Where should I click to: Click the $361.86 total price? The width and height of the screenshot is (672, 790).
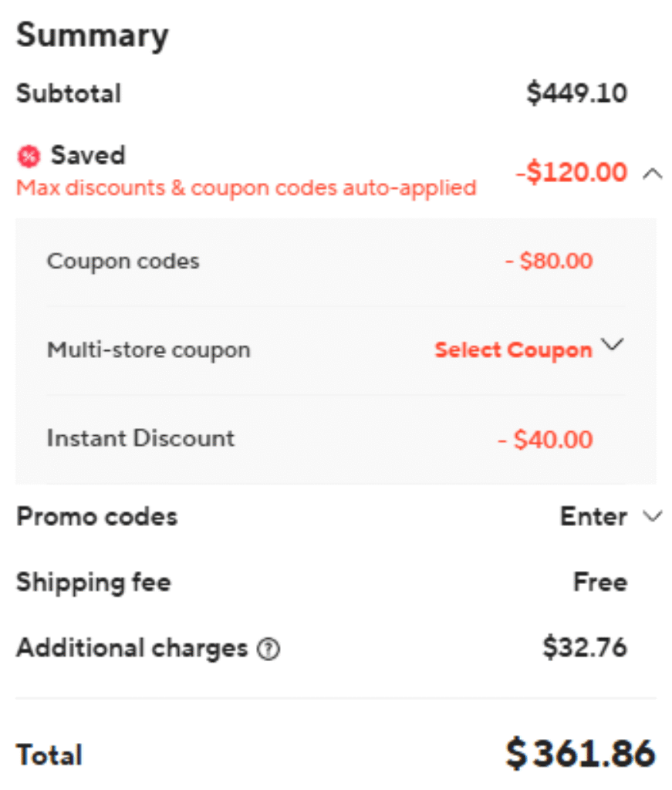point(580,754)
